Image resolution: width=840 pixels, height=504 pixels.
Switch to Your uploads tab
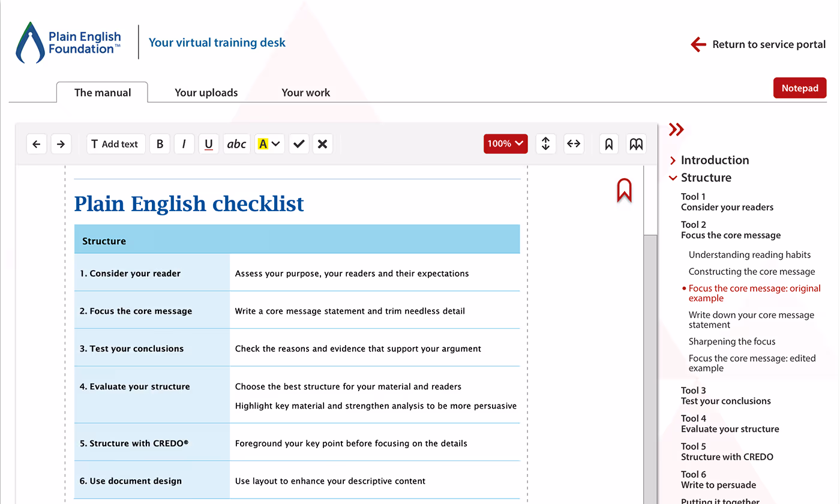pos(206,92)
